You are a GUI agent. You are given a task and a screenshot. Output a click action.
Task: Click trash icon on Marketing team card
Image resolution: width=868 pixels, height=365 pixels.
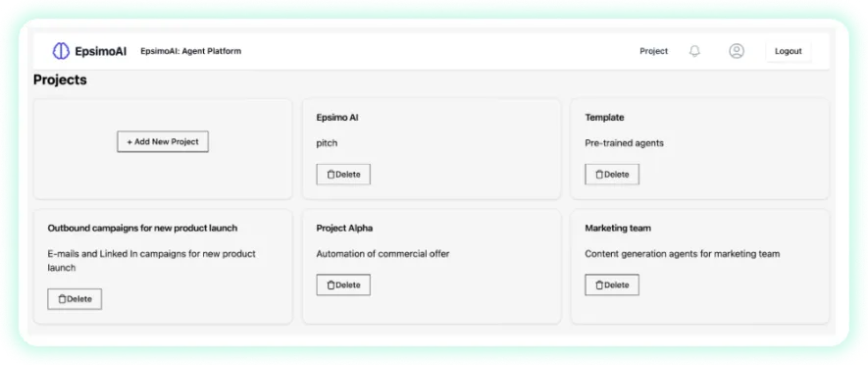click(599, 286)
